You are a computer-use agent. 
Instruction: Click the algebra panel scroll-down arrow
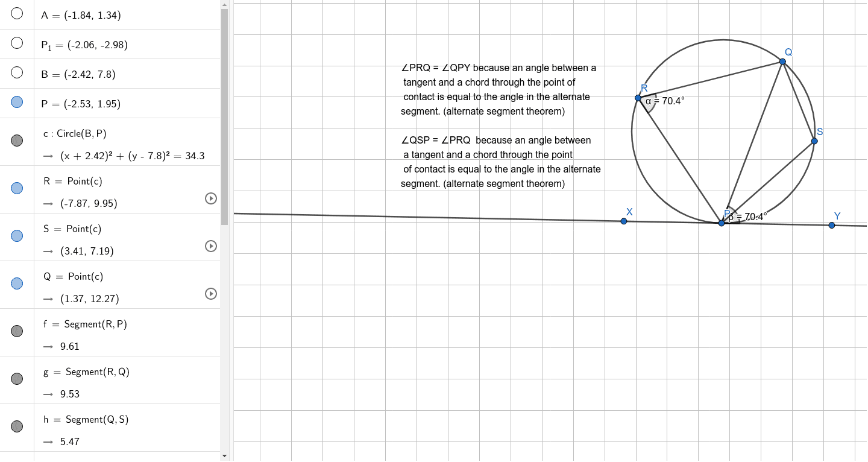point(225,456)
